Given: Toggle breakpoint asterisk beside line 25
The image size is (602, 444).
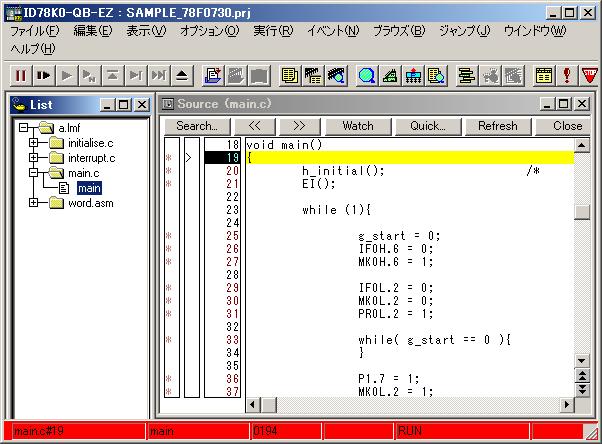Looking at the screenshot, I should point(168,236).
